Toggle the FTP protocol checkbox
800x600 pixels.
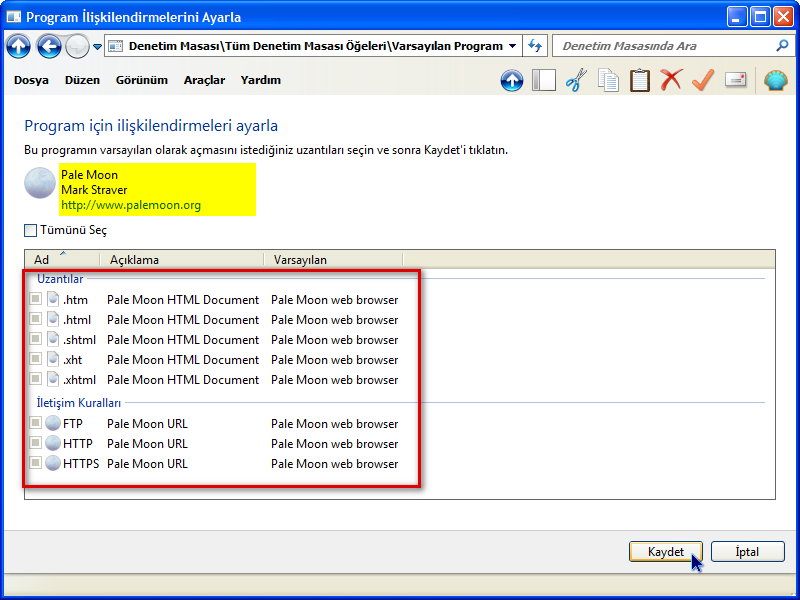click(35, 422)
